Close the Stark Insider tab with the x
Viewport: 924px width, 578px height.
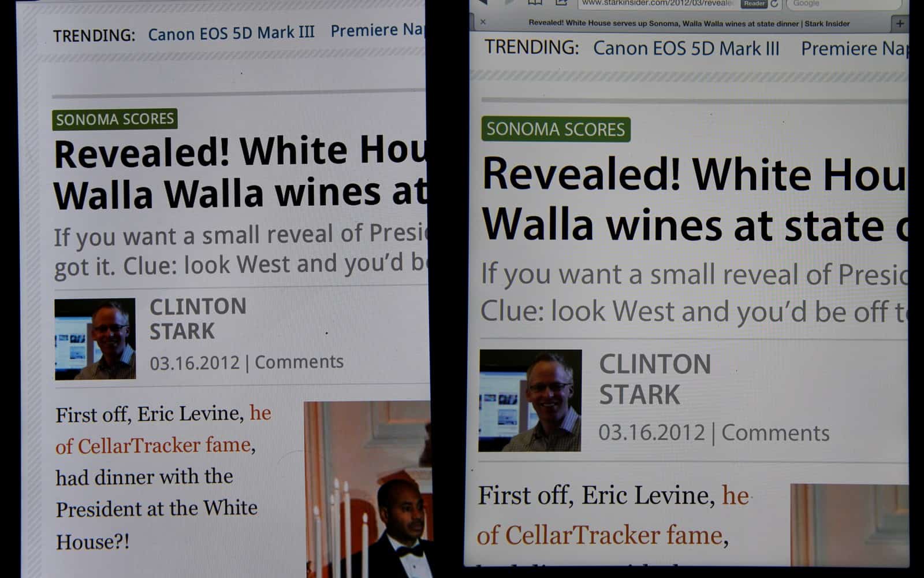483,23
